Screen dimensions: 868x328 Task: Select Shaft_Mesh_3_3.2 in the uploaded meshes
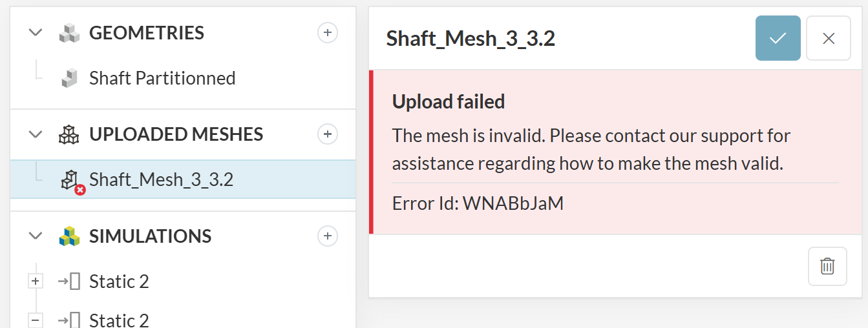point(162,179)
